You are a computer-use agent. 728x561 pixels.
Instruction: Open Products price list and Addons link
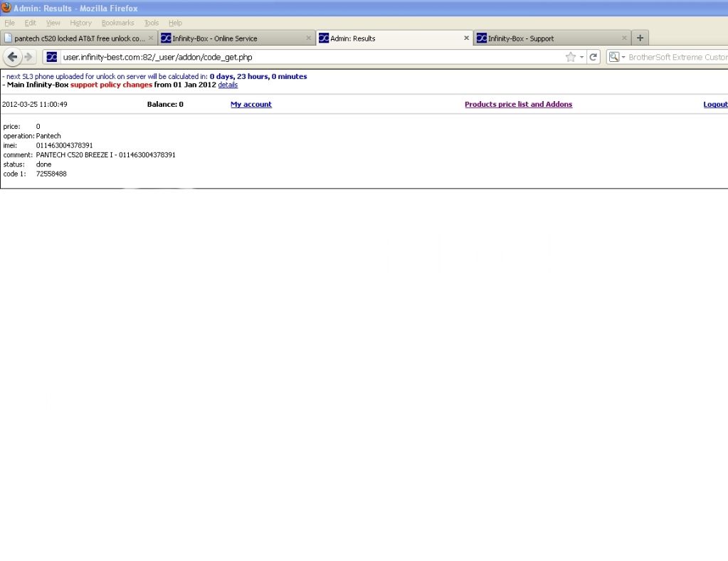[x=518, y=105]
